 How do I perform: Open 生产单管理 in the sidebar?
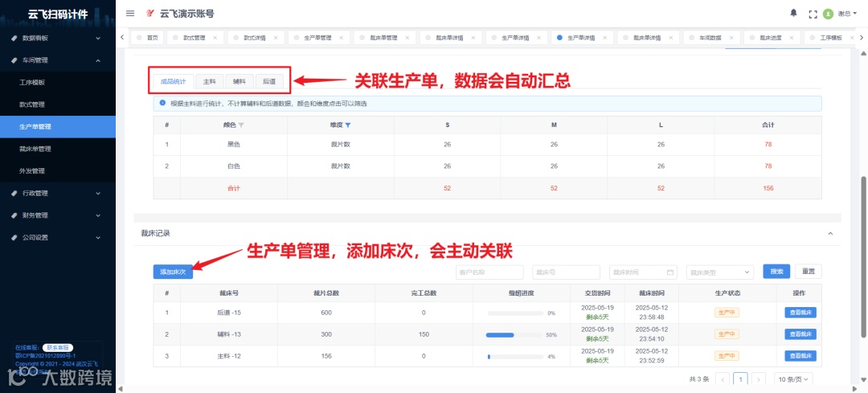(x=58, y=127)
